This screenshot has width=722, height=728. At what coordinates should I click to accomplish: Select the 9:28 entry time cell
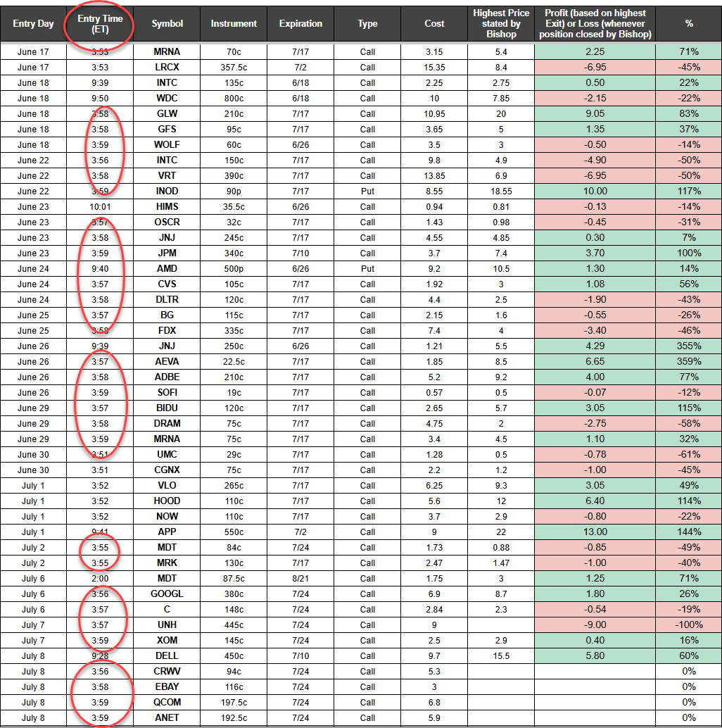point(100,656)
